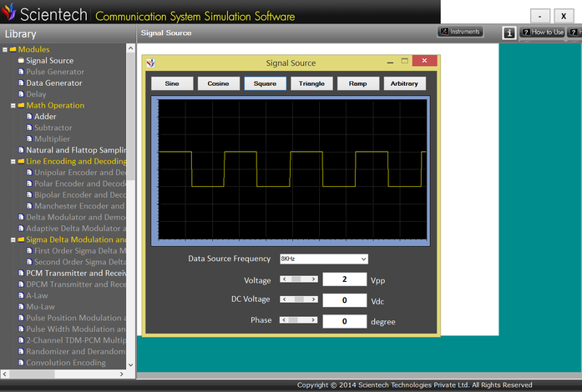This screenshot has width=582, height=392.
Task: Open PCM Transmitter and Receiver module
Action: click(x=76, y=273)
